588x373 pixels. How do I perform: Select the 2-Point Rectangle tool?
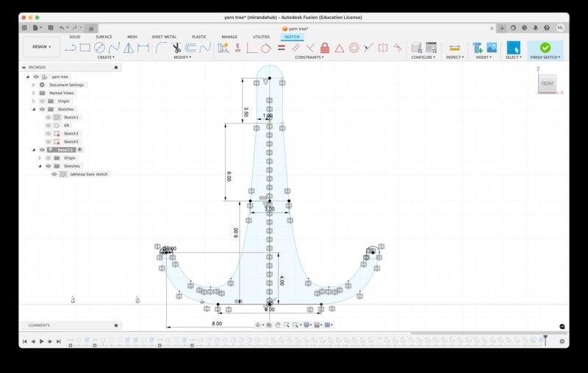[85, 48]
